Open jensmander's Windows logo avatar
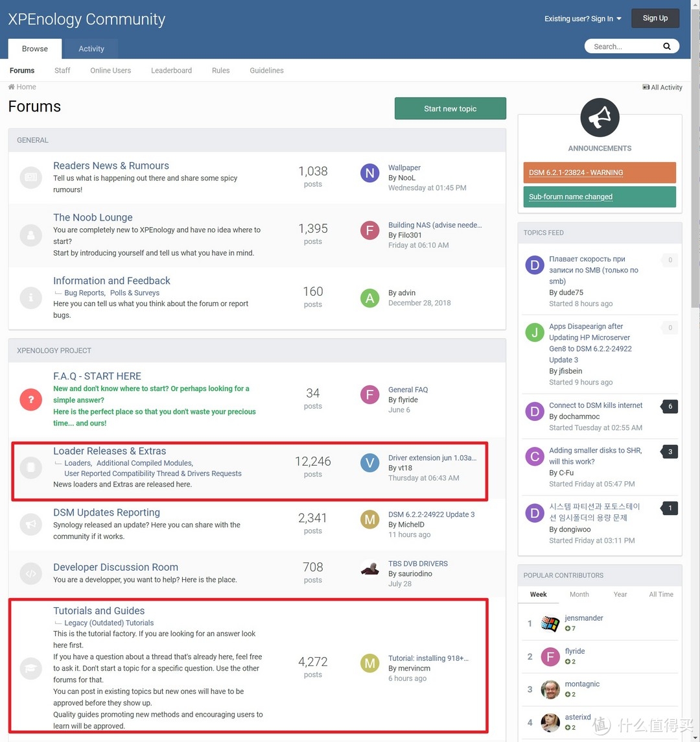This screenshot has height=742, width=700. click(550, 623)
